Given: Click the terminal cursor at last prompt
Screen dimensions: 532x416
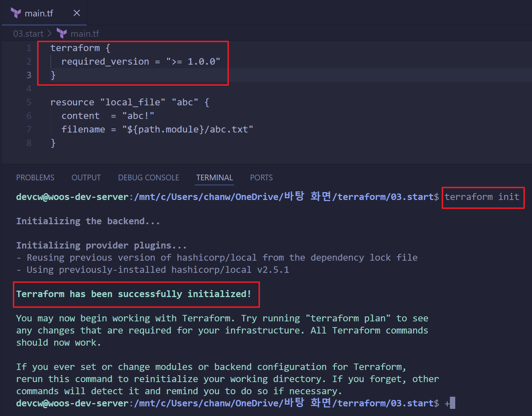Looking at the screenshot, I should [452, 403].
